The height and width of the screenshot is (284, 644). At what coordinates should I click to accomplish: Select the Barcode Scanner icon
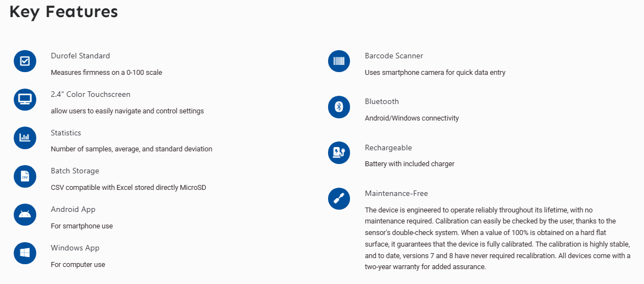[x=339, y=61]
